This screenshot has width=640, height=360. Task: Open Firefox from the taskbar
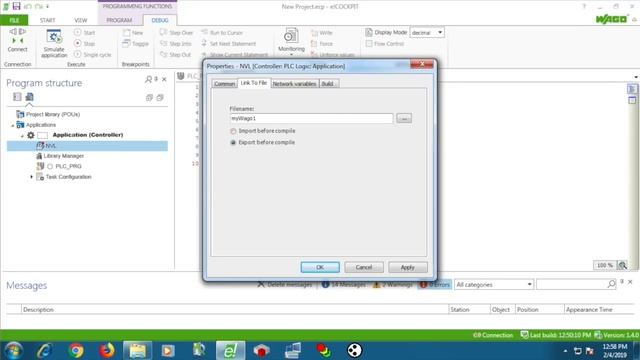click(107, 351)
